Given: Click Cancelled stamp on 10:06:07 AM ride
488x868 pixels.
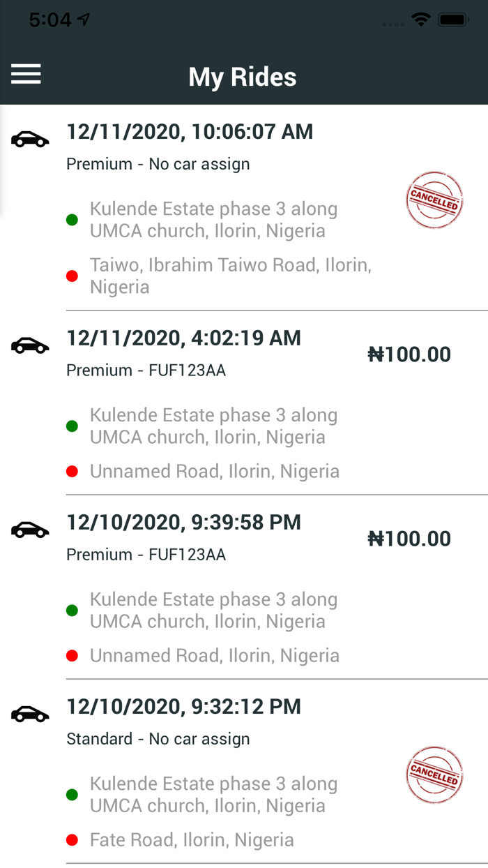Looking at the screenshot, I should (434, 200).
